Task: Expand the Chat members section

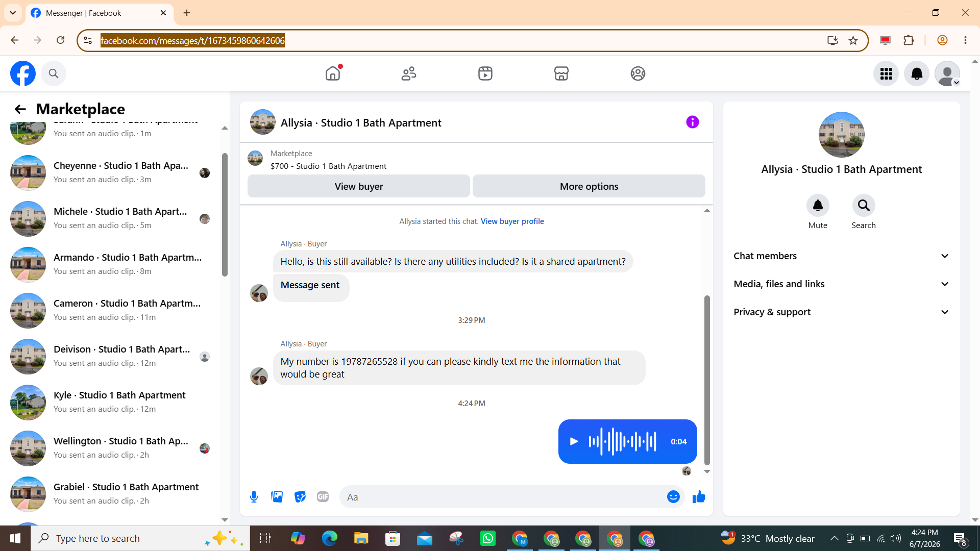Action: tap(841, 256)
